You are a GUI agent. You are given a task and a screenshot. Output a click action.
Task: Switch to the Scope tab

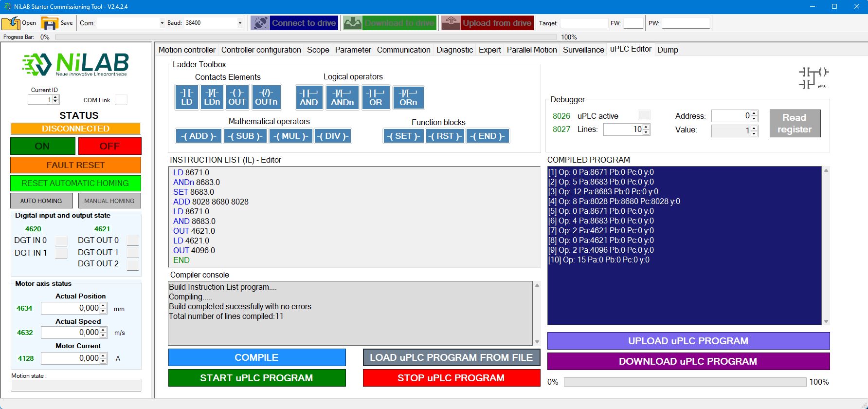[x=318, y=50]
